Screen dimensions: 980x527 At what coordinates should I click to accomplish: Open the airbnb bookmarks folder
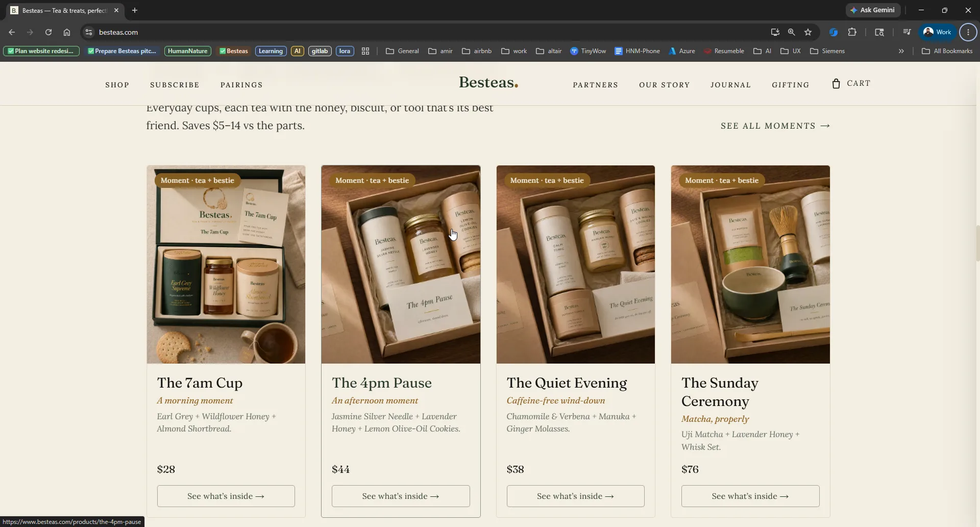pos(477,51)
